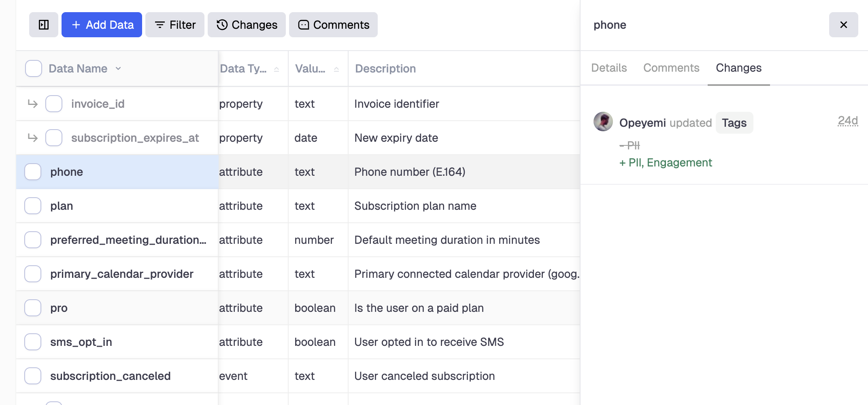Open the Changes history button in toolbar
The image size is (868, 405).
click(x=247, y=25)
